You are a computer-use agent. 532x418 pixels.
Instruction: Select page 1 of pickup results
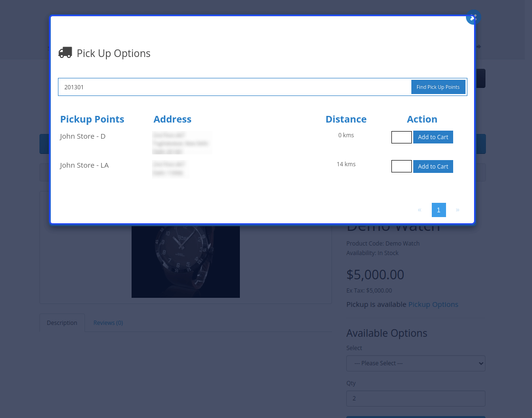438,209
